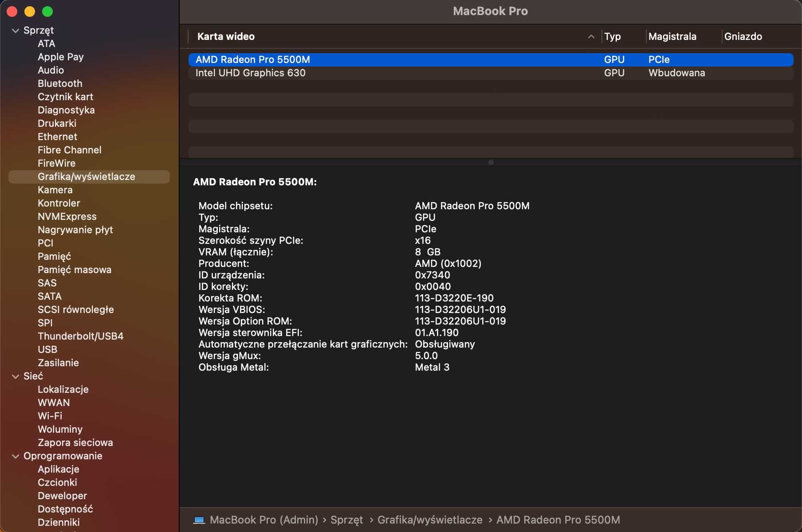The width and height of the screenshot is (802, 532).
Task: Select Zasilanie in sidebar
Action: pos(58,363)
